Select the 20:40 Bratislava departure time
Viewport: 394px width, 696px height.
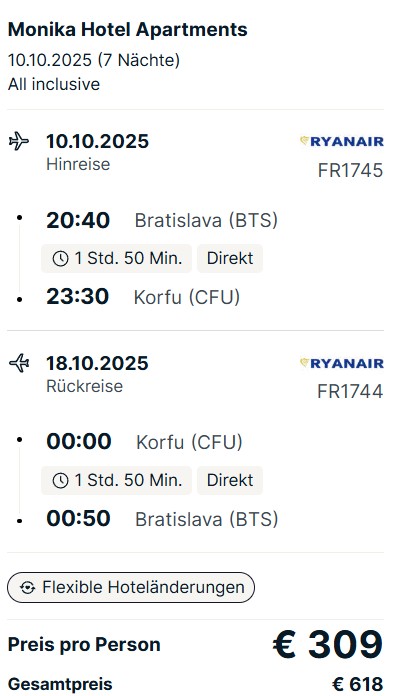(x=78, y=220)
